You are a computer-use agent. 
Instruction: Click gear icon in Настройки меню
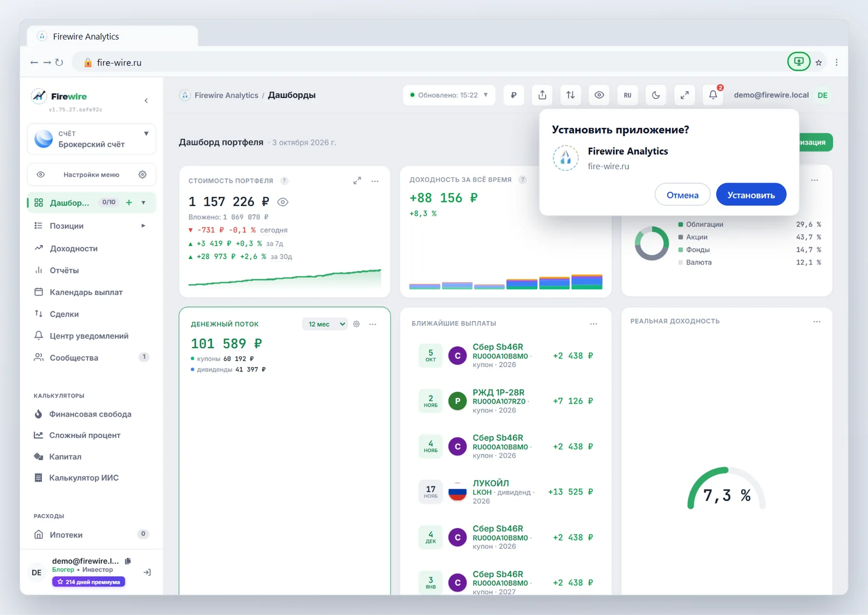point(143,175)
